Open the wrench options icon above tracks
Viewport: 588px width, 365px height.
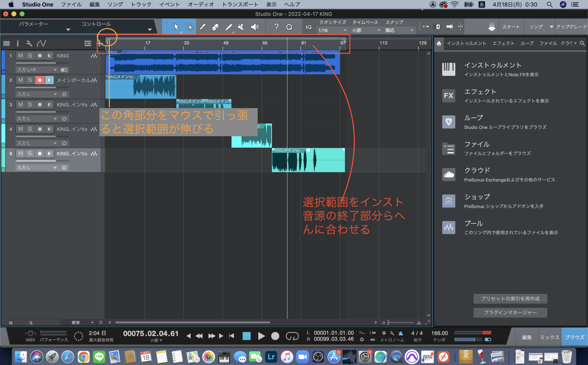(29, 43)
